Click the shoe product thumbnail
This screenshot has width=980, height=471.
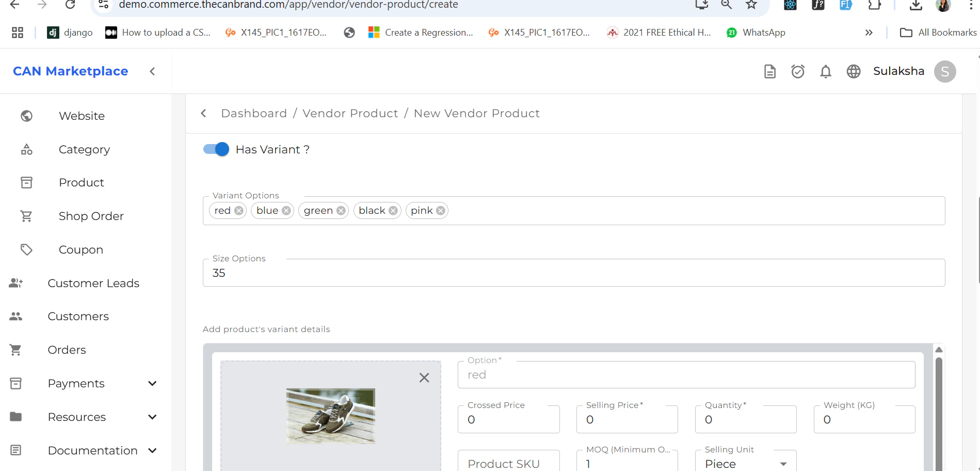331,416
